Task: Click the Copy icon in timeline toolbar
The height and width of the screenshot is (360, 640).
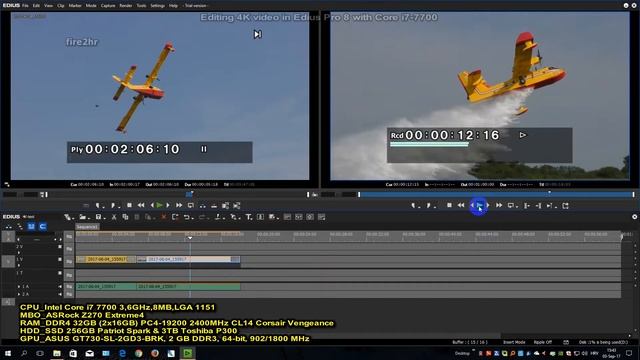Action: [x=125, y=217]
